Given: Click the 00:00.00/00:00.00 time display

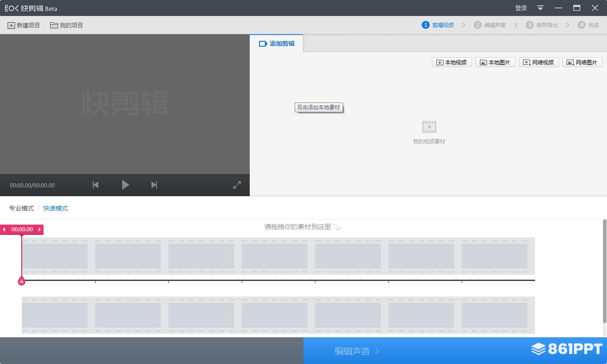Looking at the screenshot, I should tap(32, 185).
